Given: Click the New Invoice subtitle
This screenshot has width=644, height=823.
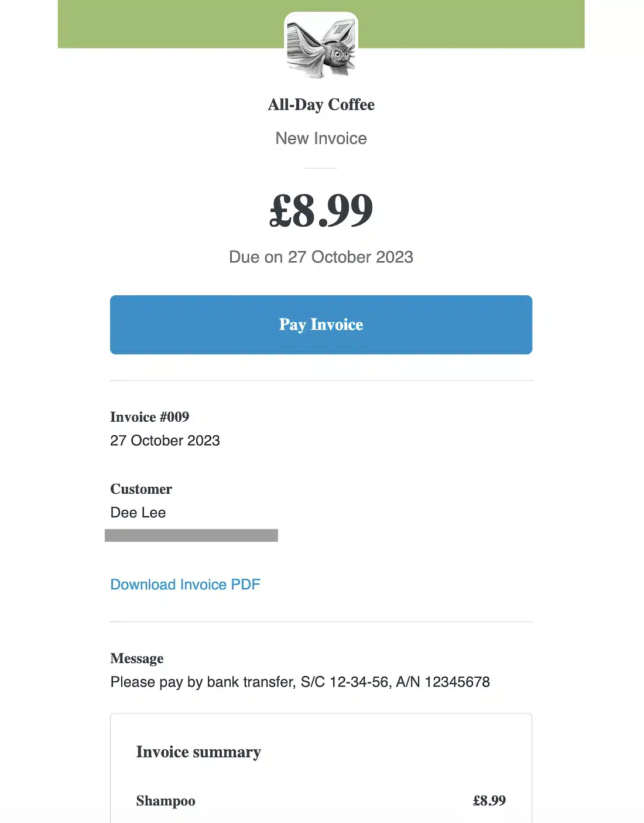Looking at the screenshot, I should 321,138.
